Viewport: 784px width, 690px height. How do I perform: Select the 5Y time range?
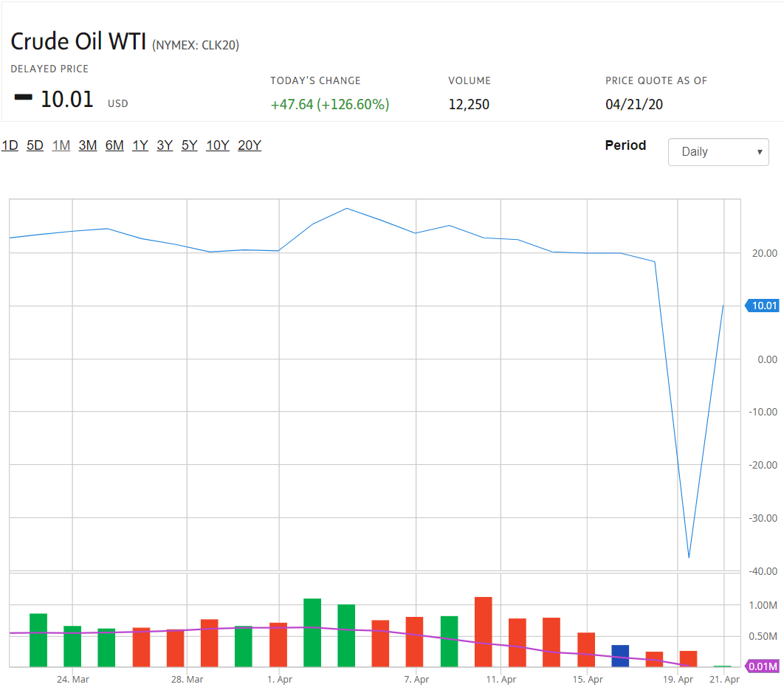click(x=190, y=145)
